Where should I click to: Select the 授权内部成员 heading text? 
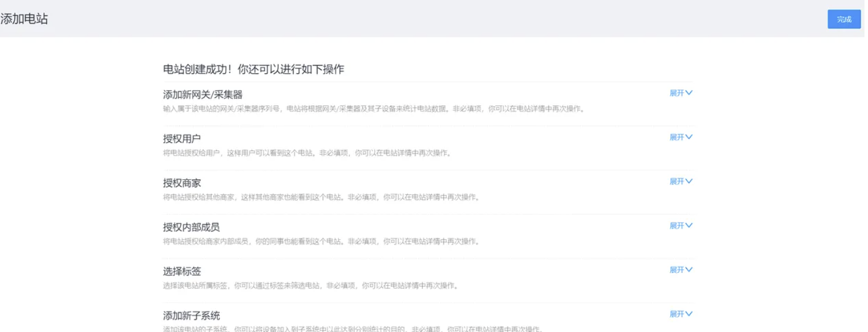point(191,227)
